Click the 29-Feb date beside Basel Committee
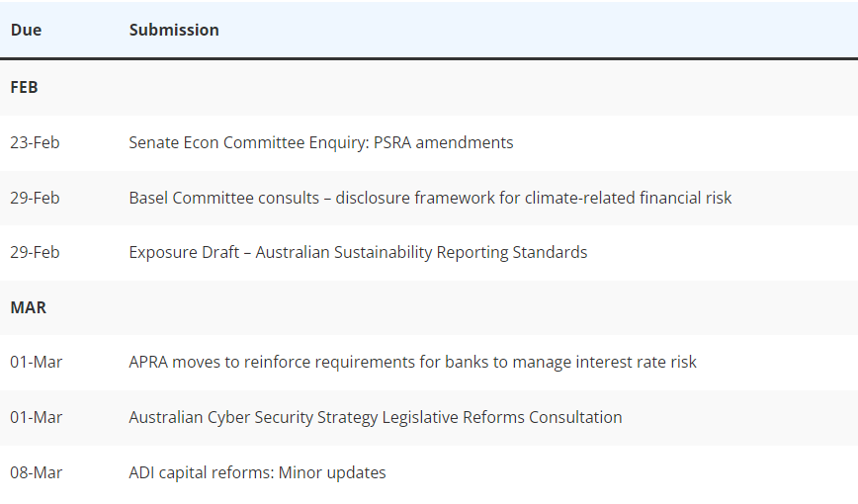This screenshot has height=504, width=858. 35,198
